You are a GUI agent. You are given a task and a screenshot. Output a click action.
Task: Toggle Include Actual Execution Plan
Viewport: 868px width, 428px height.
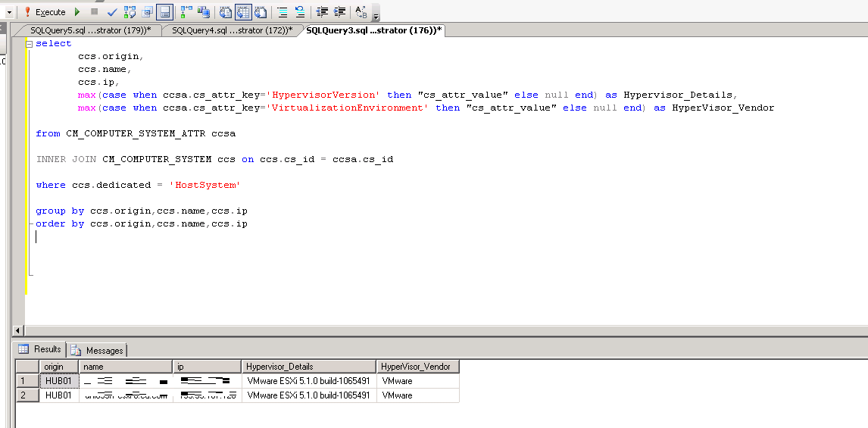point(186,11)
